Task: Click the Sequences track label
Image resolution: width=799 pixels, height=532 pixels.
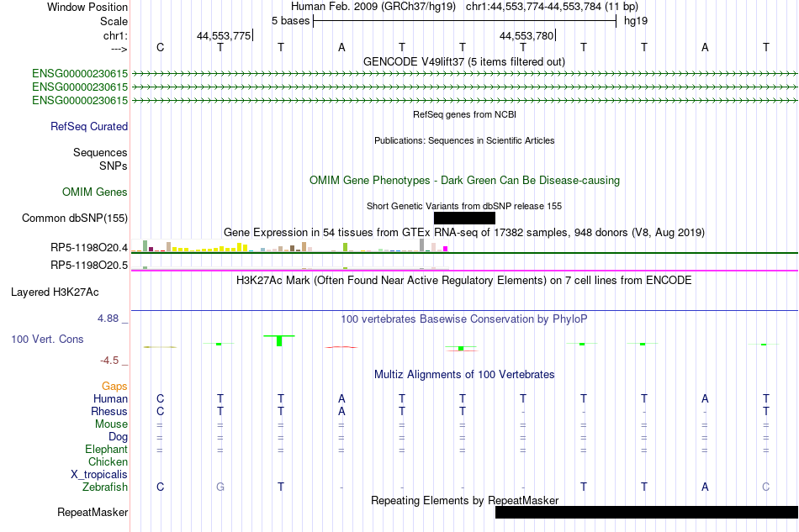Action: (x=100, y=153)
